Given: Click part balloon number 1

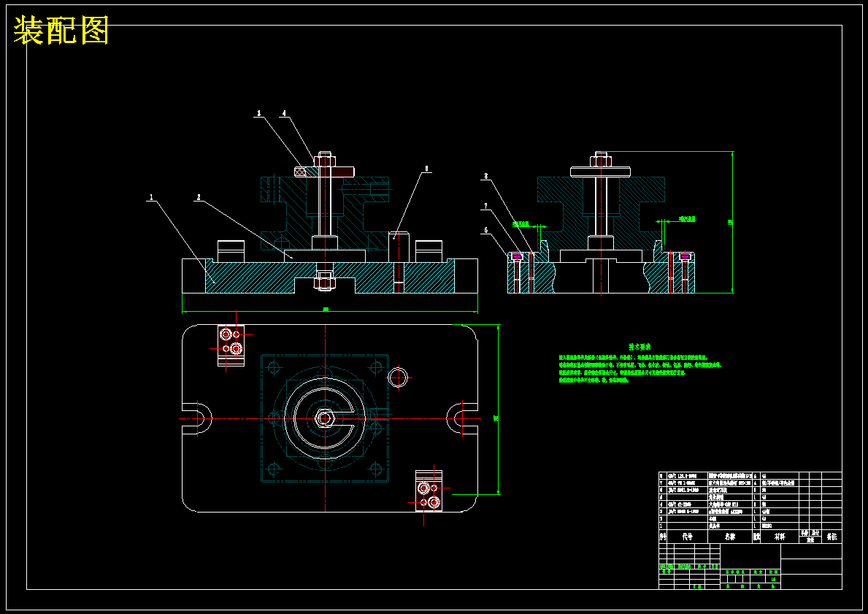Looking at the screenshot, I should click(150, 196).
